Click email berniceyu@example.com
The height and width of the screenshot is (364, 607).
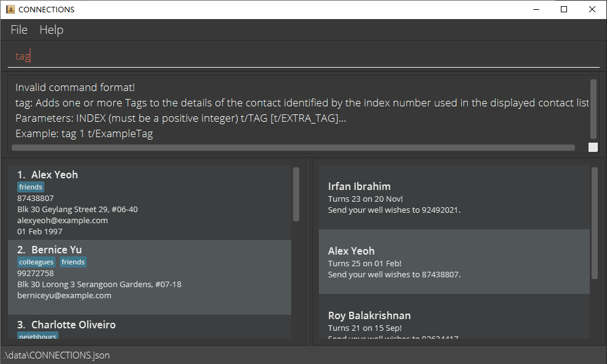coord(64,296)
